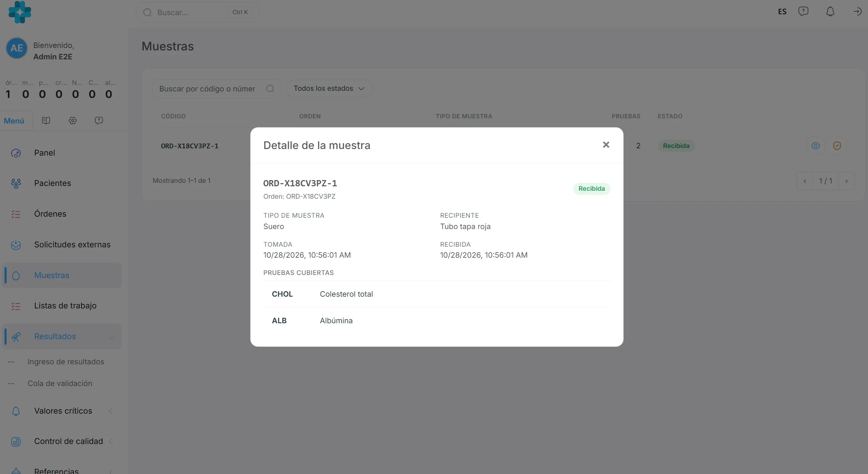This screenshot has height=474, width=868.
Task: Click the Control de calidad chart icon
Action: (16, 442)
